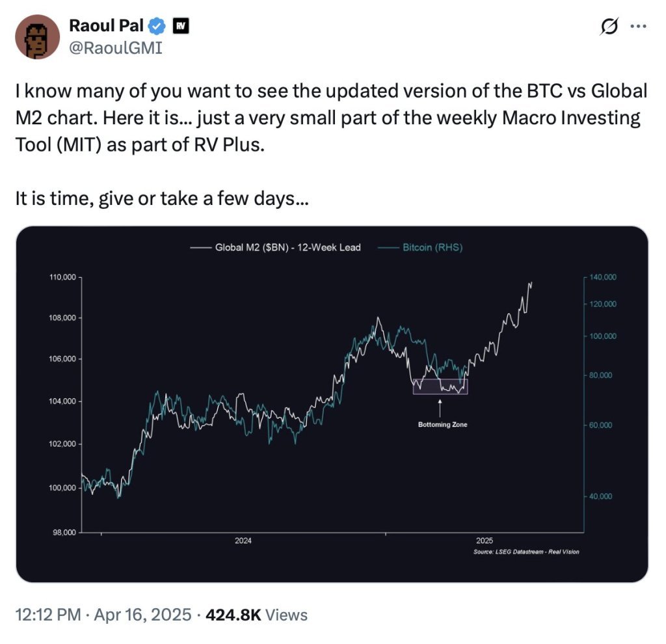The image size is (666, 644).
Task: Open the Raoul Pal profile name link
Action: click(106, 25)
